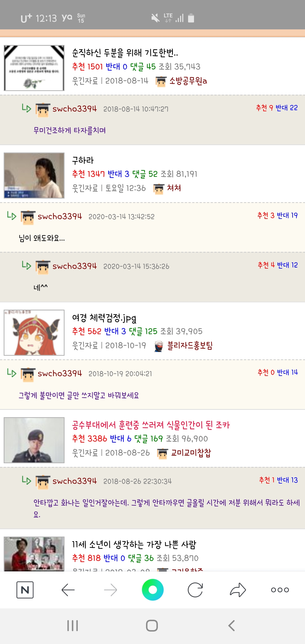Screen dimensions: 305x644
Task: Open post 여경 체력검정.jpg
Action: [104, 318]
